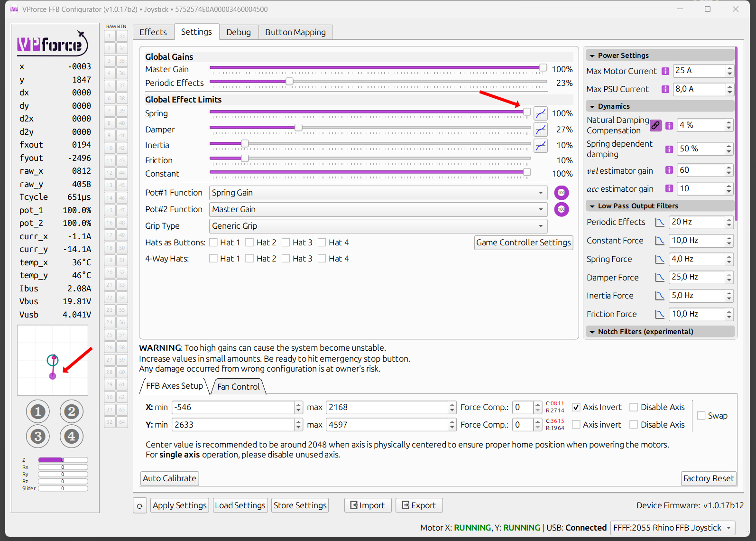Viewport: 756px width, 541px height.
Task: Click the Pot#2 Function purple dial indicator
Action: [x=562, y=209]
